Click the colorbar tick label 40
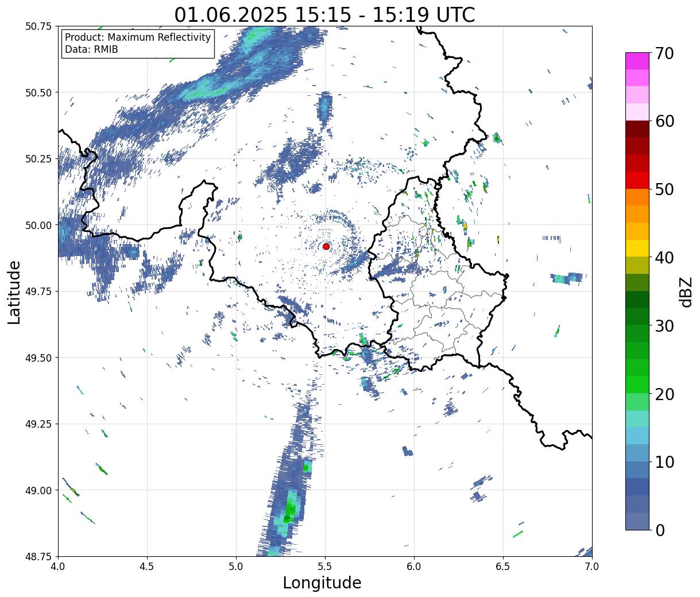This screenshot has width=700, height=597. pos(664,258)
